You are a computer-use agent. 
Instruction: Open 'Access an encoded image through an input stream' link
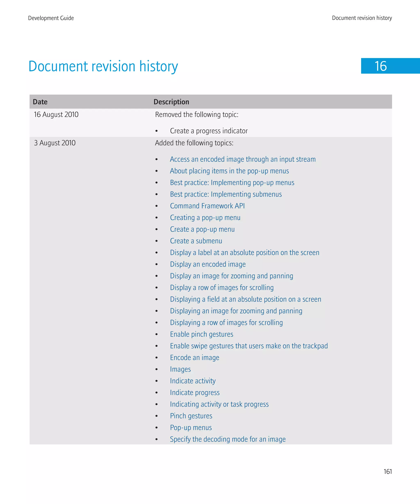pyautogui.click(x=243, y=159)
